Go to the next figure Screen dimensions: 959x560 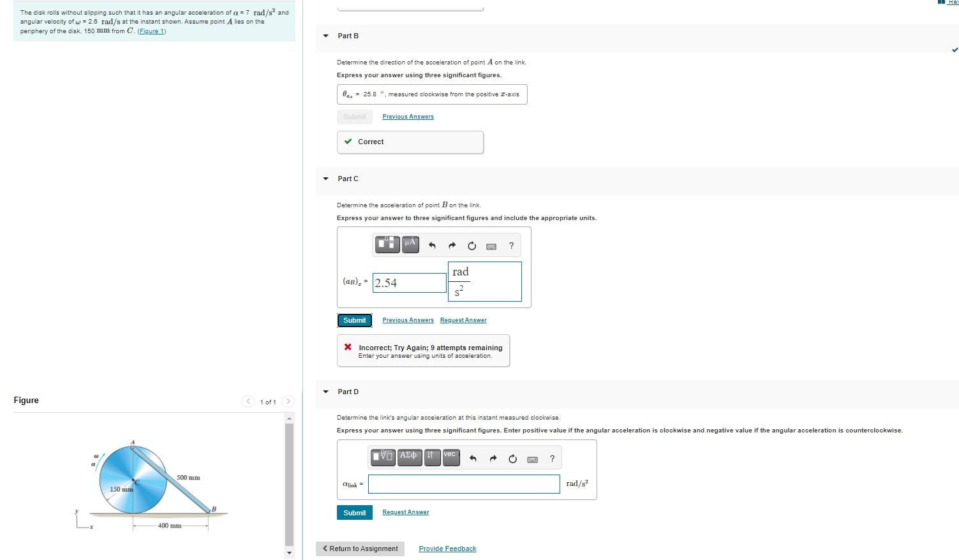pos(288,401)
